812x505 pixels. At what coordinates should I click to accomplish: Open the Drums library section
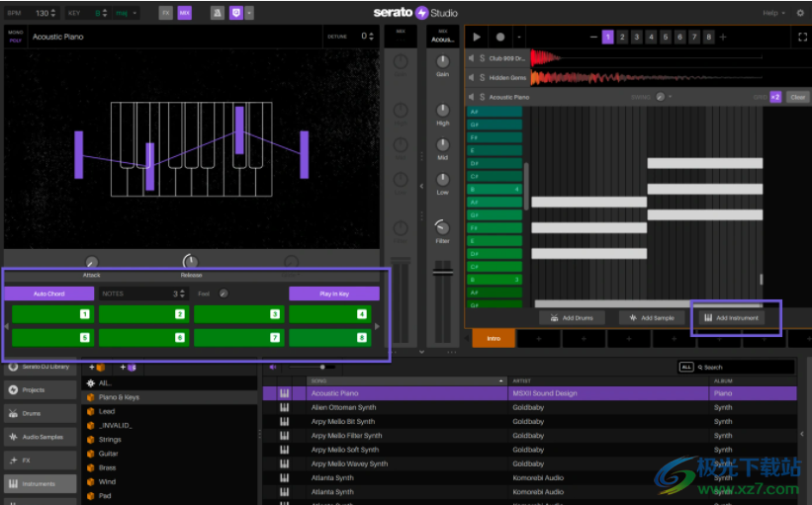[41, 413]
